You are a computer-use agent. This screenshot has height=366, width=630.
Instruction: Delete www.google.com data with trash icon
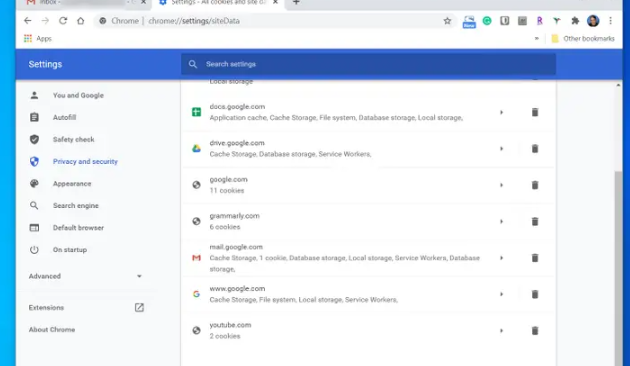(x=535, y=294)
